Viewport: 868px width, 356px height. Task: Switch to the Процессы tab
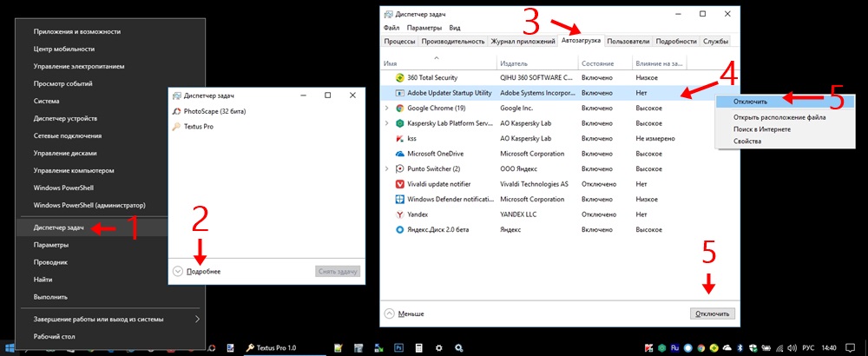(x=399, y=41)
